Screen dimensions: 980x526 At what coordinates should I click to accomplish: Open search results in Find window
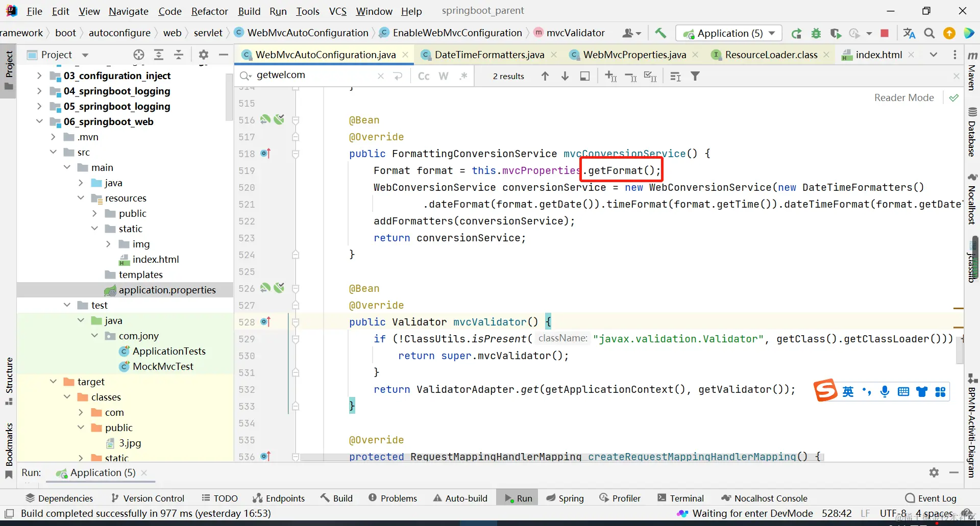pyautogui.click(x=585, y=76)
